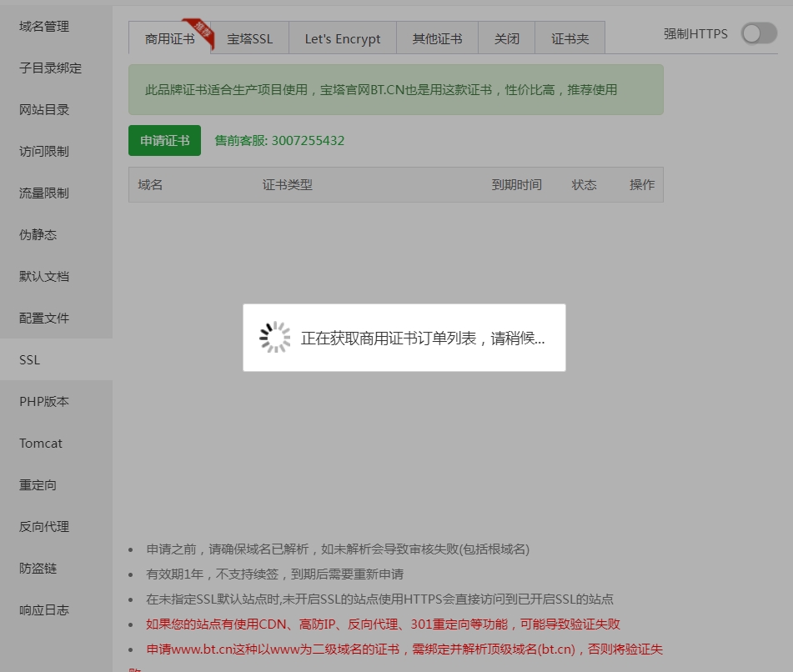Click the 状态 column header
Viewport: 793px width, 672px height.
click(x=585, y=184)
